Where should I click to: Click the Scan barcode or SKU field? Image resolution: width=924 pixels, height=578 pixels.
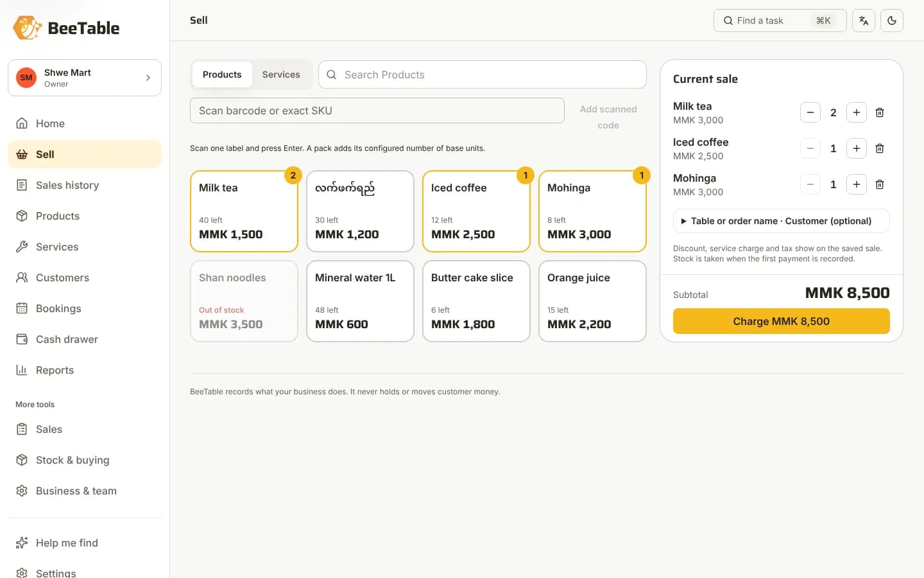377,110
